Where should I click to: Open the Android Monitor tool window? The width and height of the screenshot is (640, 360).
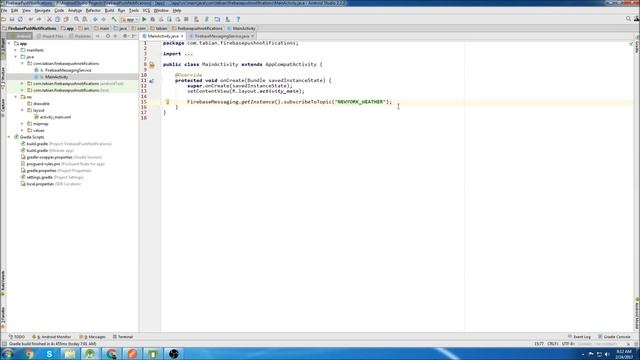52,337
